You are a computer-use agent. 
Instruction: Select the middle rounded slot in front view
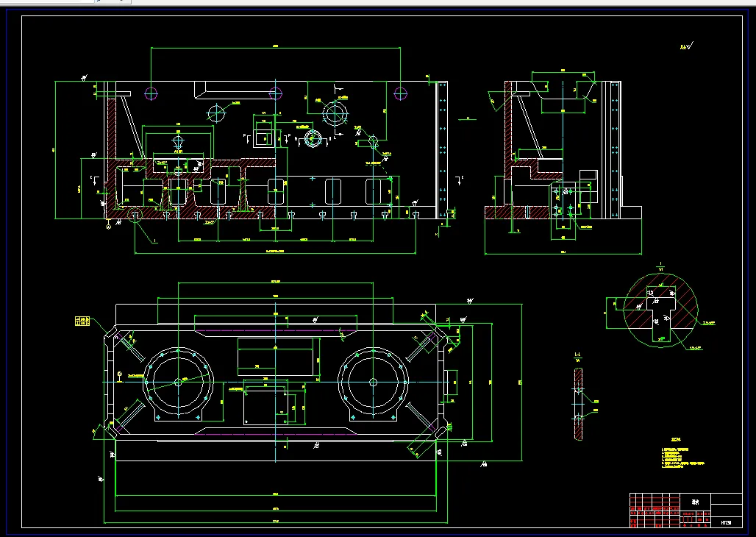[275, 191]
